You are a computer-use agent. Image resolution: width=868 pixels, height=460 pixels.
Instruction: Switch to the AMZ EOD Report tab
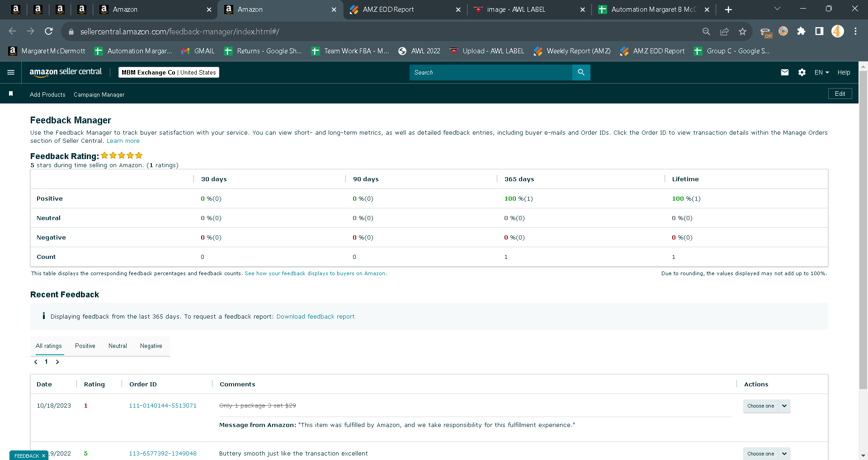(405, 9)
